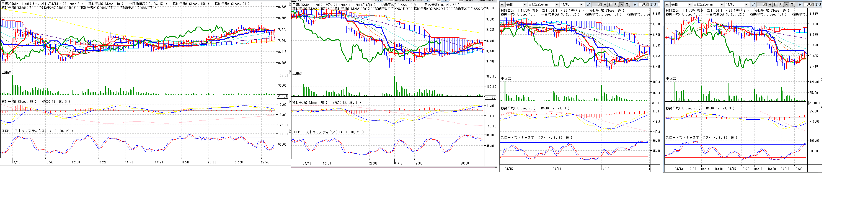Open 先物 product dropdown in 30-minute chart
Viewport: 868px width, 216px height.
(524, 5)
